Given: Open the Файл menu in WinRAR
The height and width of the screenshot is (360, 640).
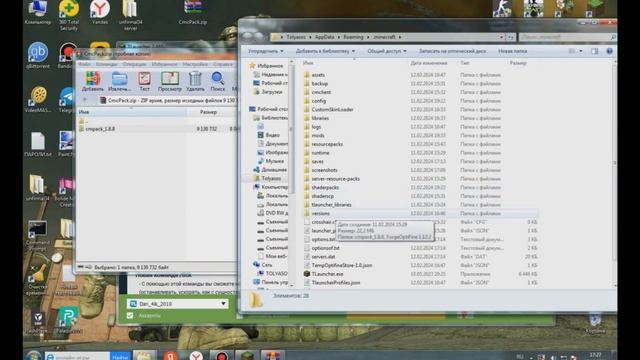Looking at the screenshot, I should tap(84, 64).
